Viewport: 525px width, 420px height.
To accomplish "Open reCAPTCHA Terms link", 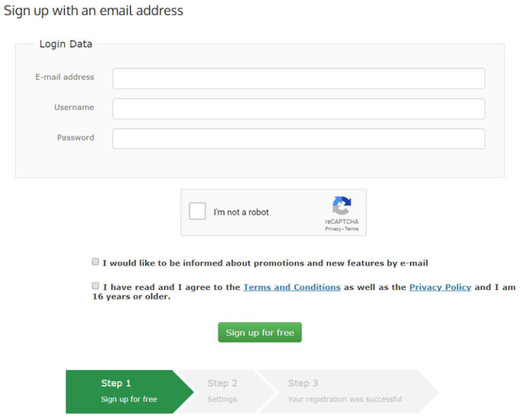I will [351, 228].
